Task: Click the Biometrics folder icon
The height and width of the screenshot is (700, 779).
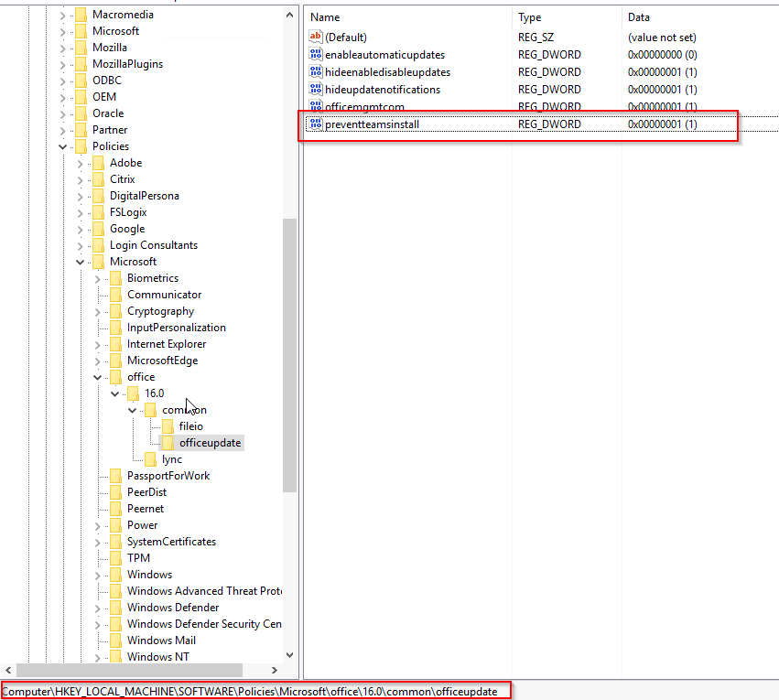Action: click(115, 278)
